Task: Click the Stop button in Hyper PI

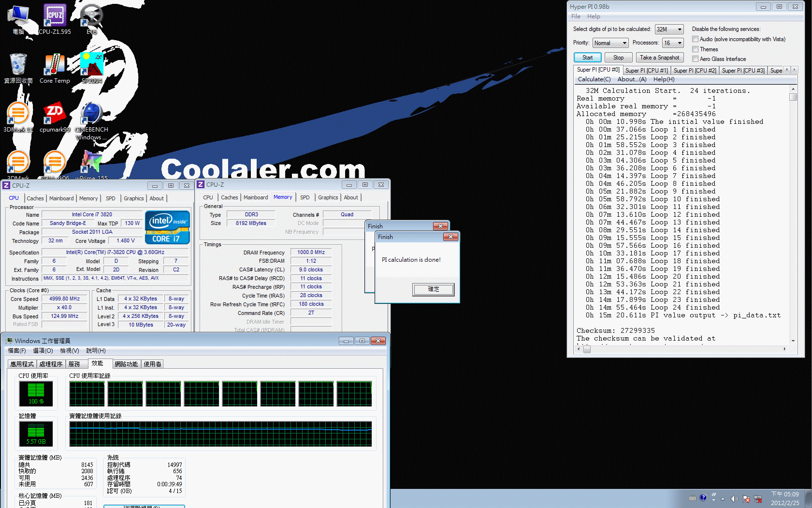Action: (619, 58)
